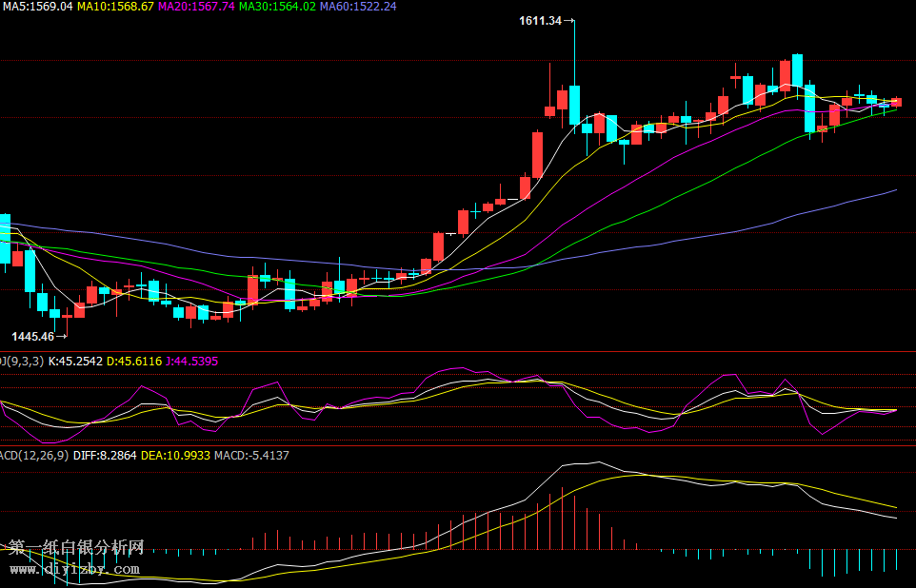Image resolution: width=916 pixels, height=588 pixels.
Task: Open the 第一纸白银分析网 watermark link
Action: tap(76, 547)
